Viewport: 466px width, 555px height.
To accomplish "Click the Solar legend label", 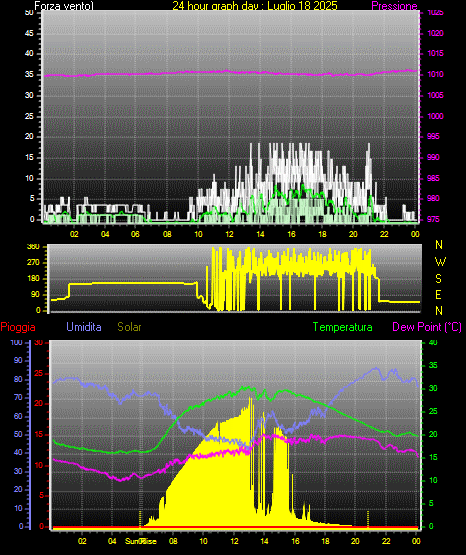I will point(129,327).
